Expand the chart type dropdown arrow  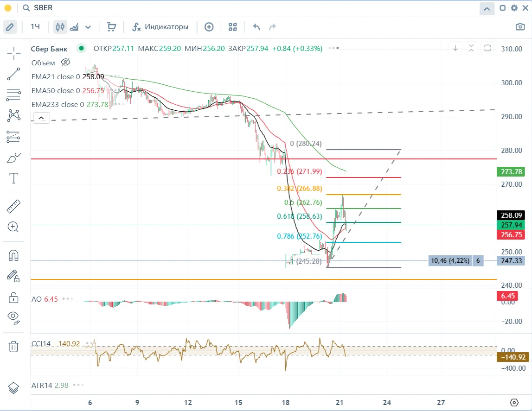click(x=88, y=27)
